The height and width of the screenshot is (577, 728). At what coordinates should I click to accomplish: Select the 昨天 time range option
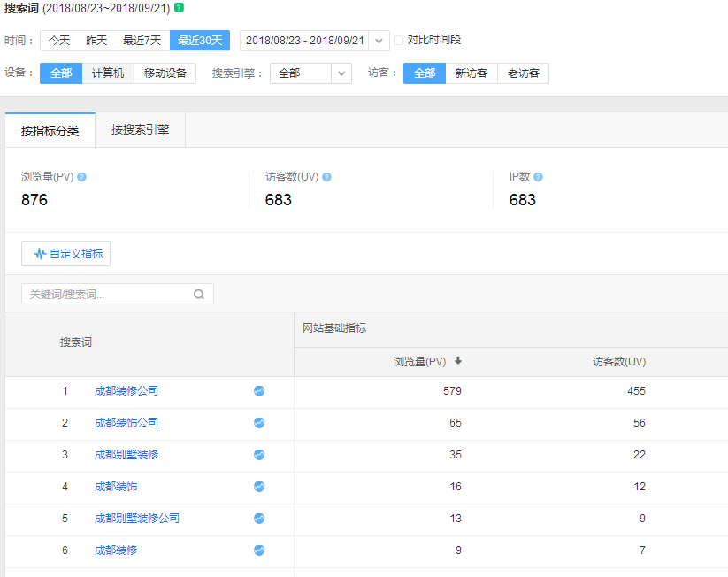point(96,40)
